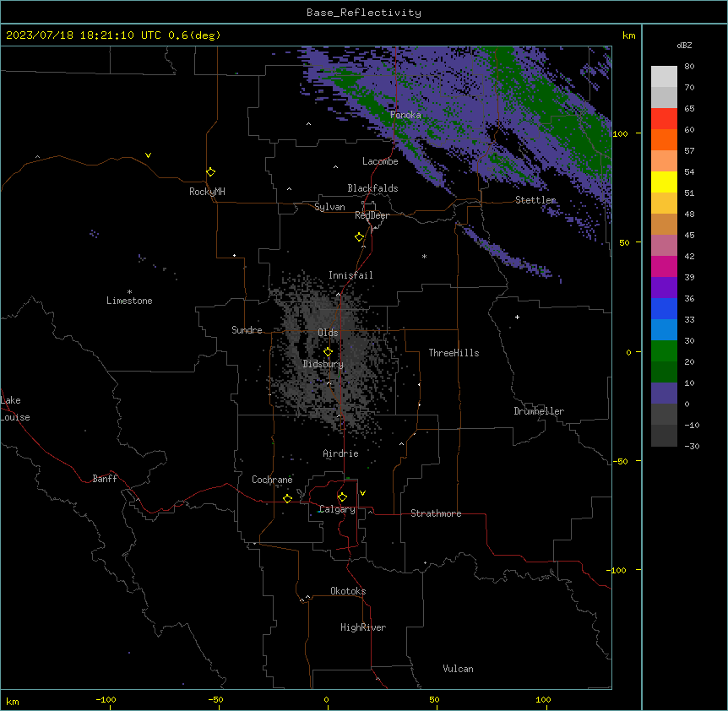Viewport: 728px width, 711px height.
Task: Click the ThreeHills city label
Action: (454, 353)
